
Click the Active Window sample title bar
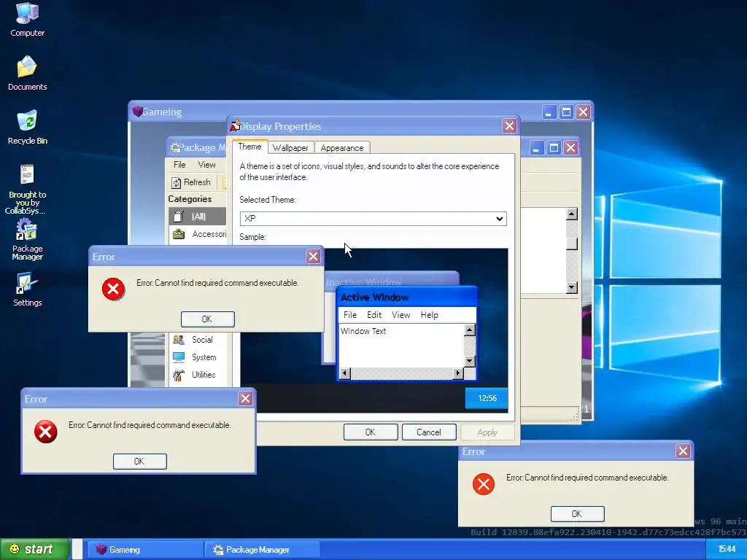point(406,297)
